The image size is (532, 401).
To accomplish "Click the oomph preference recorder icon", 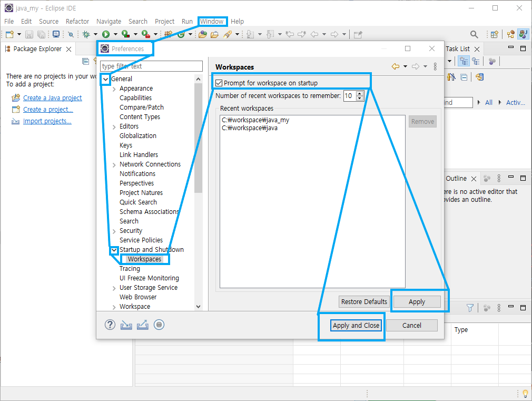I will pyautogui.click(x=159, y=325).
